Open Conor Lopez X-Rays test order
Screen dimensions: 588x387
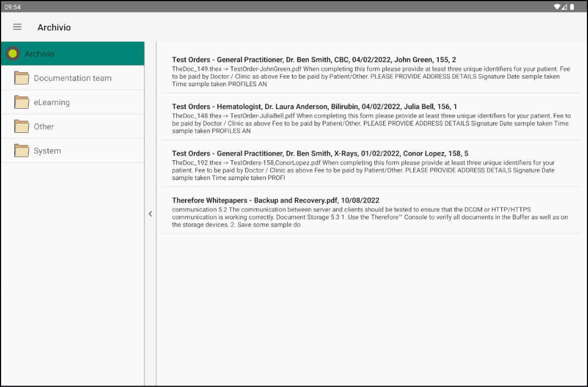(x=320, y=154)
